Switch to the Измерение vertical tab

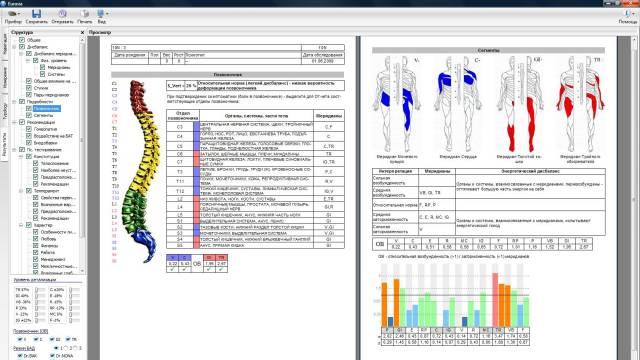click(x=4, y=77)
